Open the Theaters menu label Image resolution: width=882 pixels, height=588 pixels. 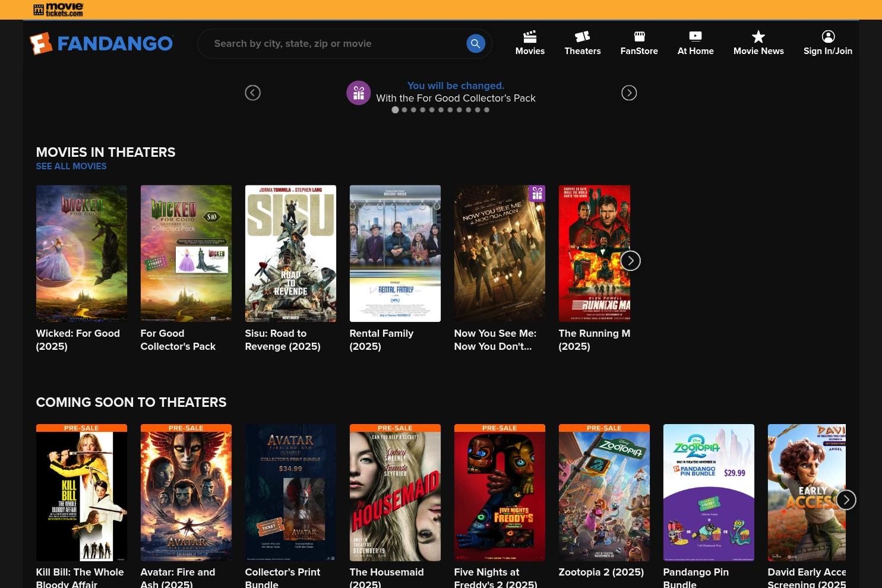(583, 51)
